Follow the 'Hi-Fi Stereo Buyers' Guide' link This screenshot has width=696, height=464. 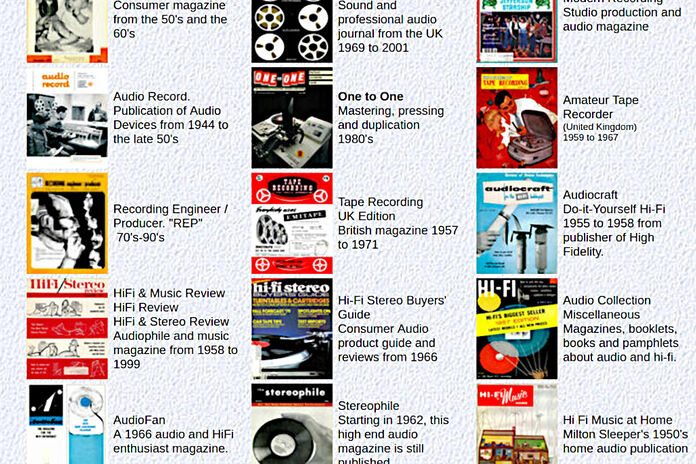[392, 307]
